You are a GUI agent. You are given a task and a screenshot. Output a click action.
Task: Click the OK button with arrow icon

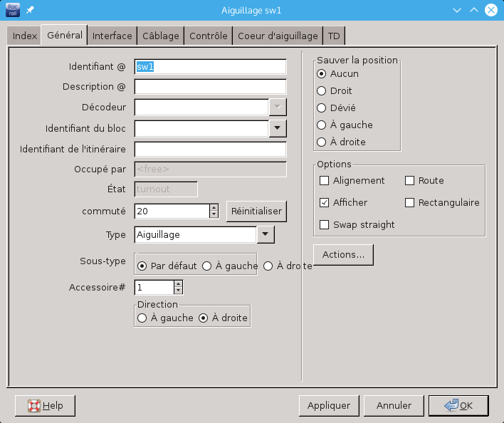point(458,405)
